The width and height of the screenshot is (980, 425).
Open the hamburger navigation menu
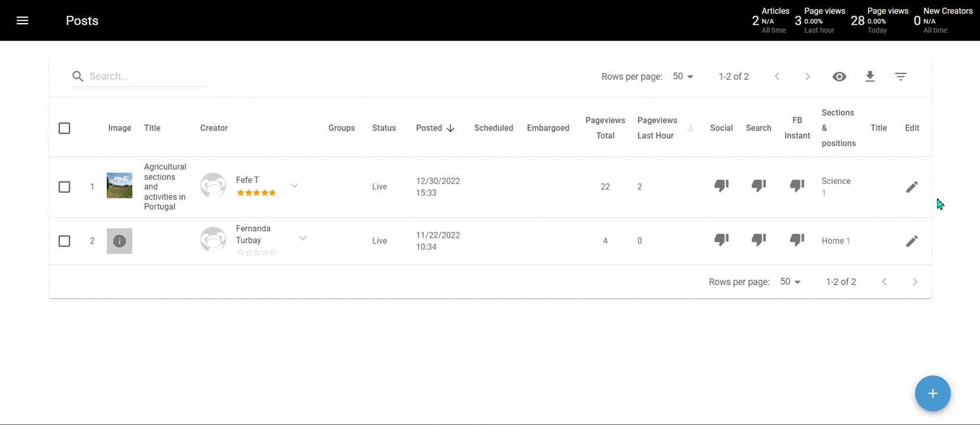pyautogui.click(x=22, y=21)
